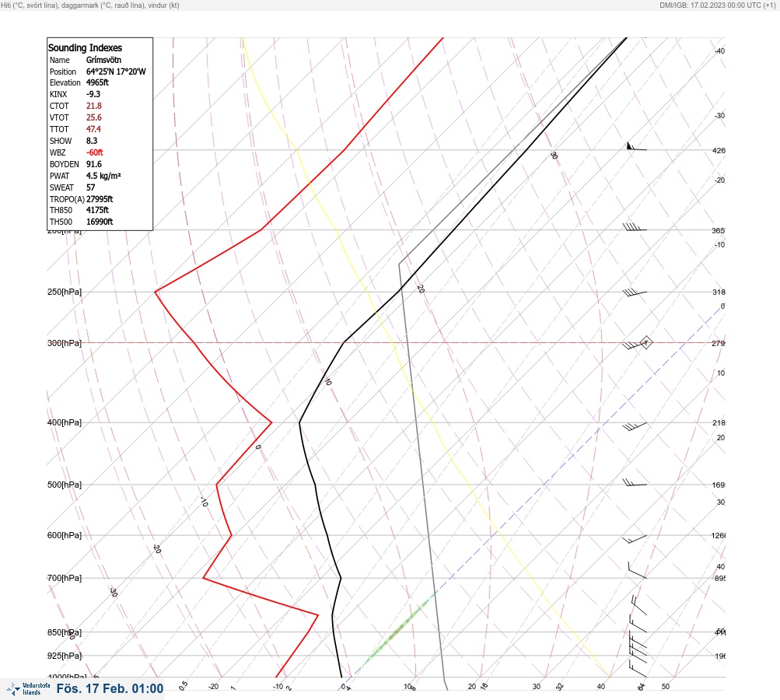Click the 850[hPa] pressure label

[65, 632]
